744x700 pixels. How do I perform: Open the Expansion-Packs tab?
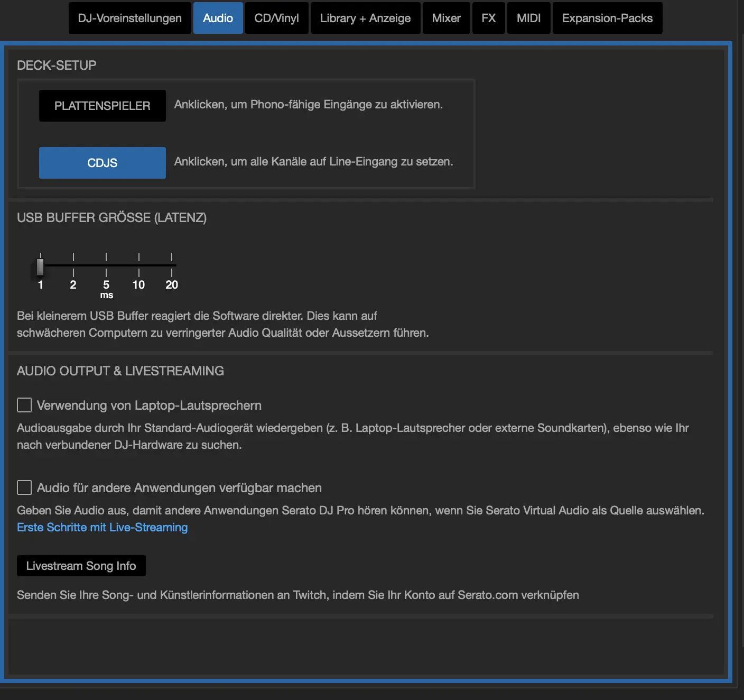tap(607, 18)
